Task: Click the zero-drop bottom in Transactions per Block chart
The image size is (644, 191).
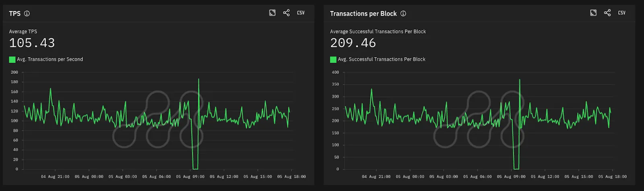Action: coord(516,168)
